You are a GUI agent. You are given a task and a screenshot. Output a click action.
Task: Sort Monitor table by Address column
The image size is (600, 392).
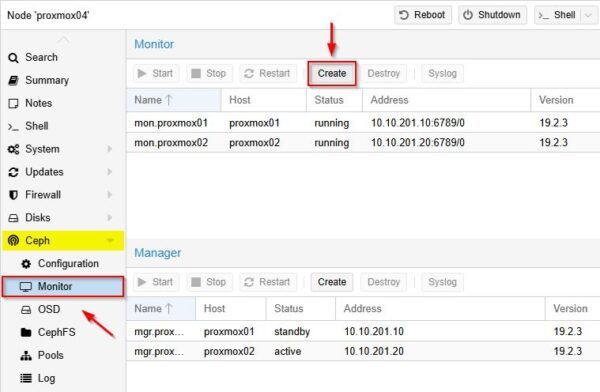pos(447,100)
